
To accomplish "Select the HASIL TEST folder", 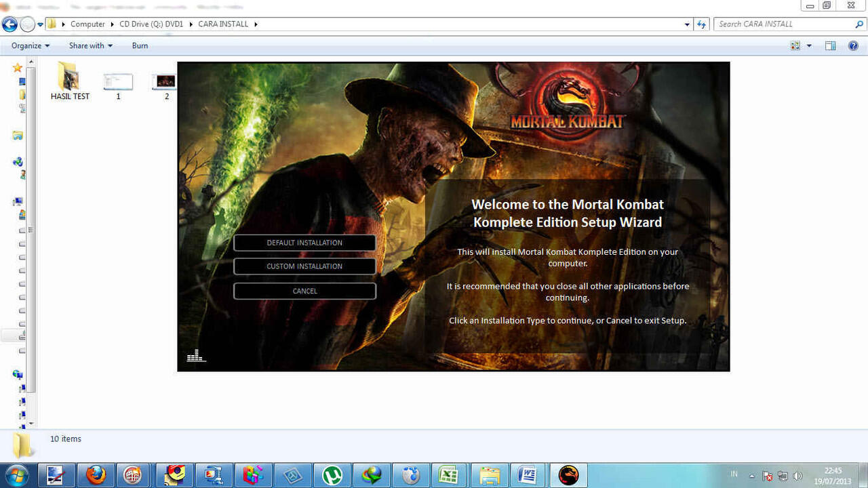I will [70, 81].
